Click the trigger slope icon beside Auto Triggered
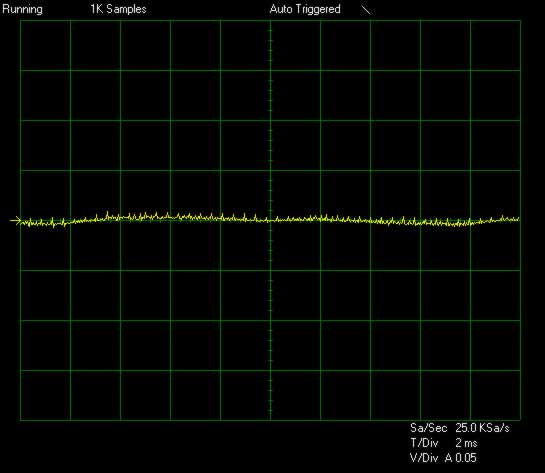545x473 pixels. pyautogui.click(x=366, y=10)
